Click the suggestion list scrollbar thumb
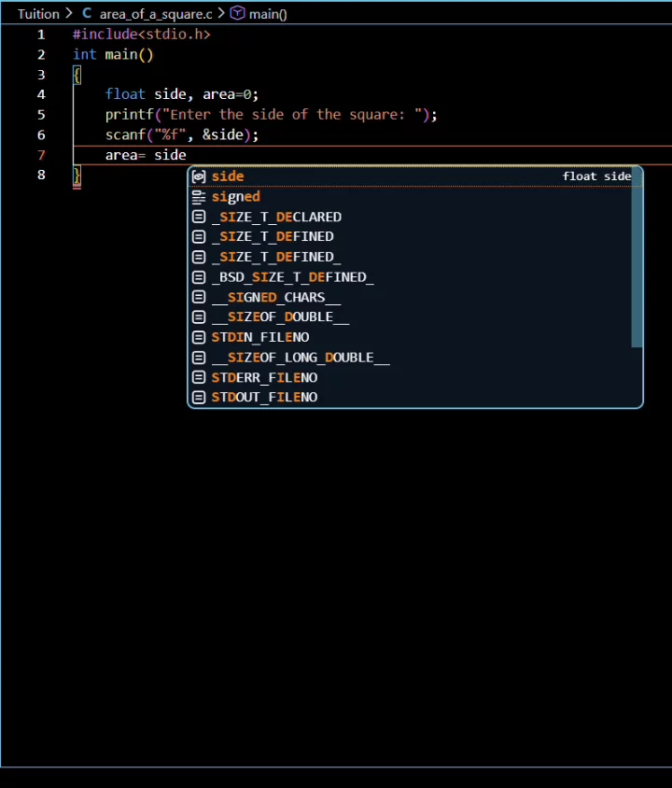672x788 pixels. point(637,258)
